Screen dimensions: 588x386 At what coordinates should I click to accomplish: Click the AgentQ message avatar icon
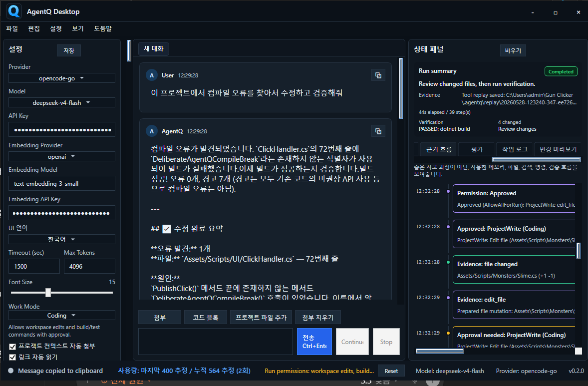(x=152, y=131)
